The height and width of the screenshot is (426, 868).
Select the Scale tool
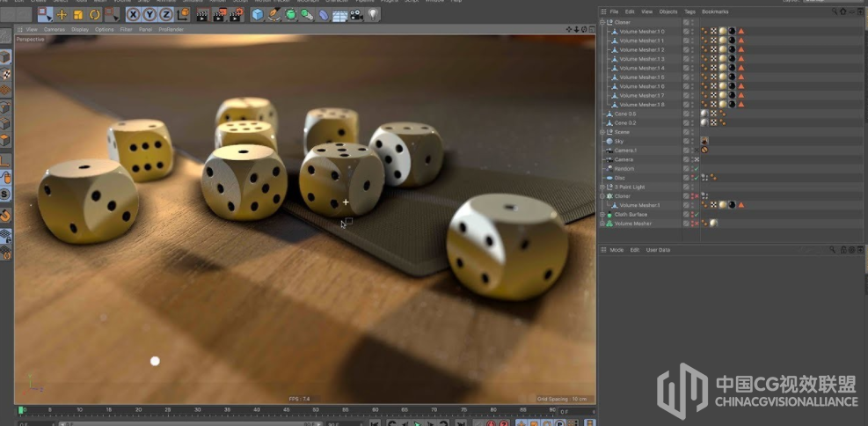[78, 15]
